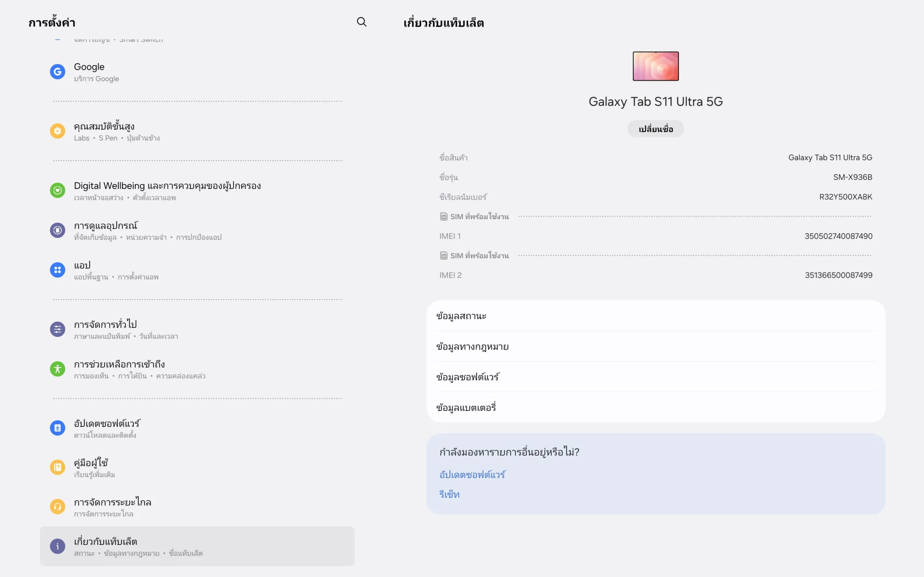Tap the large Galaxy Tab S11 Ultra 5G title
This screenshot has width=924, height=577.
pyautogui.click(x=655, y=101)
